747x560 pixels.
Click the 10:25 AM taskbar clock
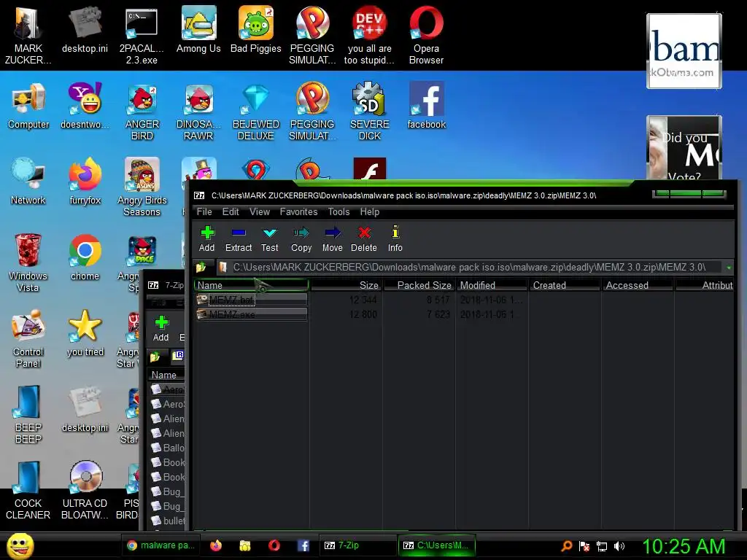pyautogui.click(x=684, y=546)
